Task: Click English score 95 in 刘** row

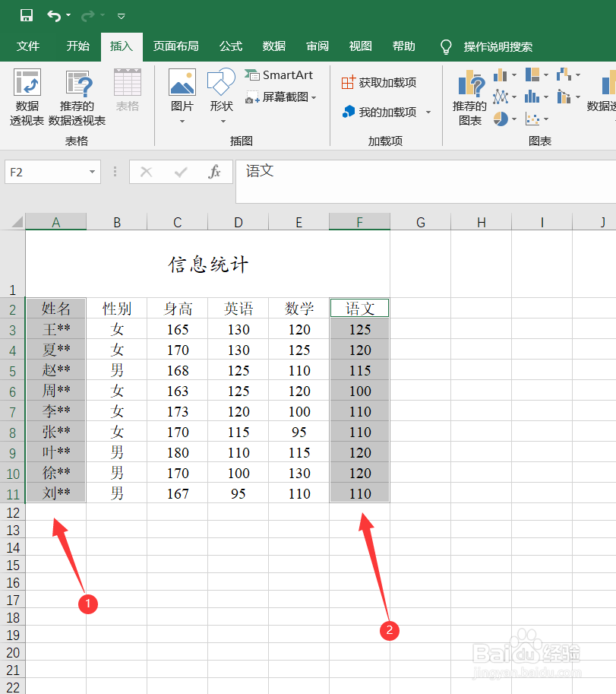Action: 239,493
